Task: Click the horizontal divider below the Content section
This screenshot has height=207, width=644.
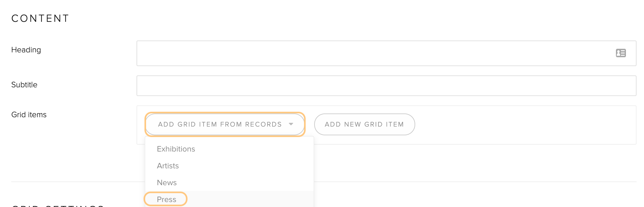Action: click(x=474, y=182)
